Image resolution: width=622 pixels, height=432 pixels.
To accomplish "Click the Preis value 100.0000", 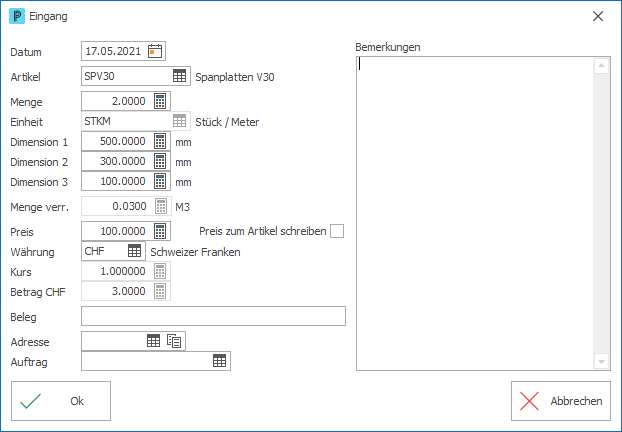I will coord(123,231).
